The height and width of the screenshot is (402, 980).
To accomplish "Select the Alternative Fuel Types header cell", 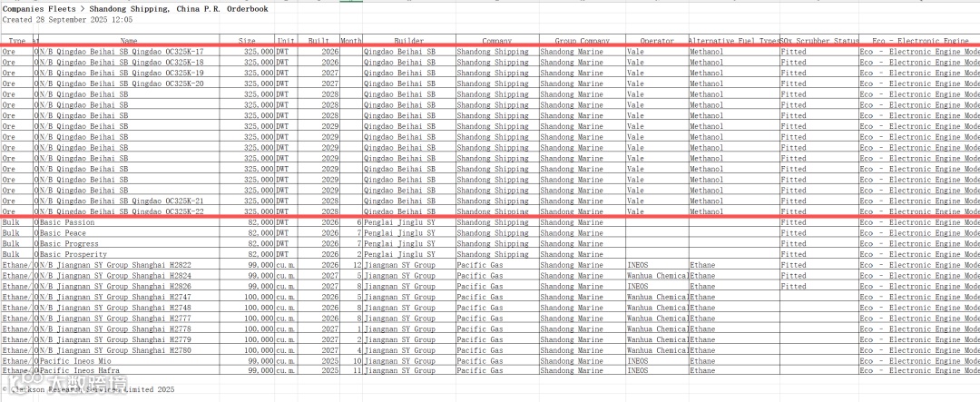I will (734, 41).
